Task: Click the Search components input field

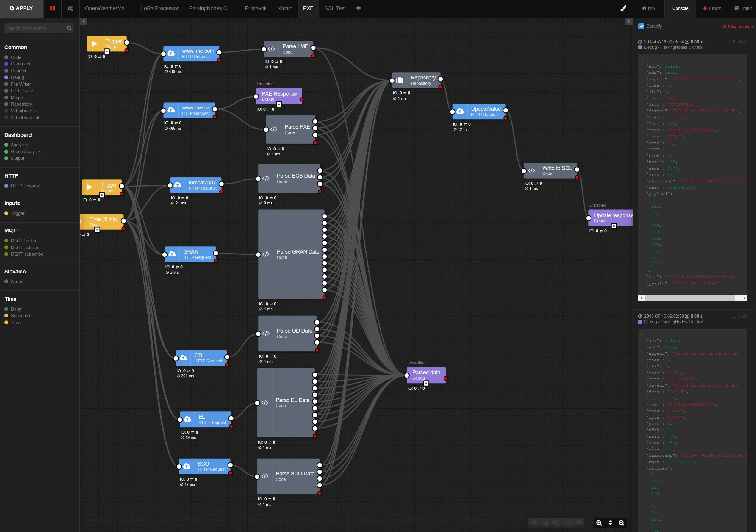Action: pos(34,28)
